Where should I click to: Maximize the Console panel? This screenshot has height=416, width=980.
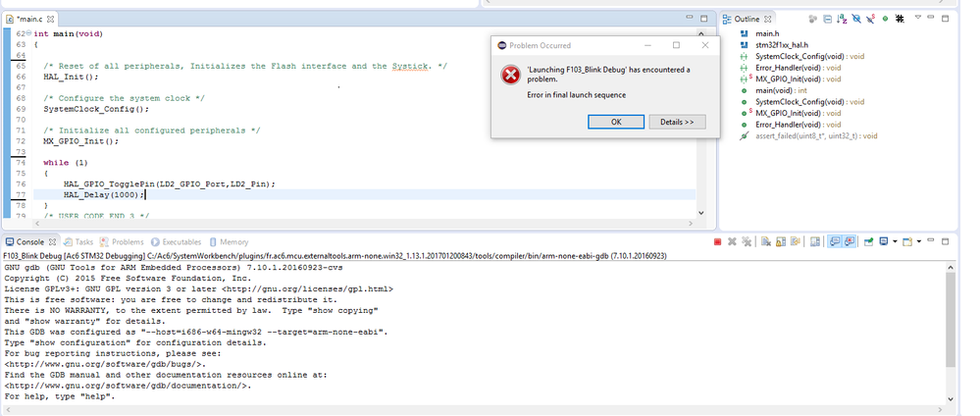coord(945,241)
